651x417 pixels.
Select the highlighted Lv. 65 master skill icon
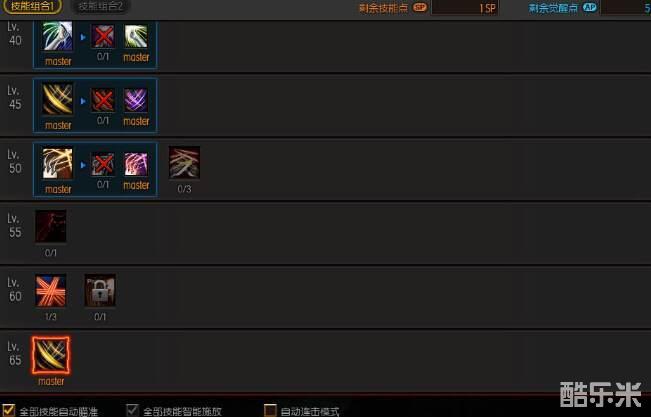tap(51, 355)
